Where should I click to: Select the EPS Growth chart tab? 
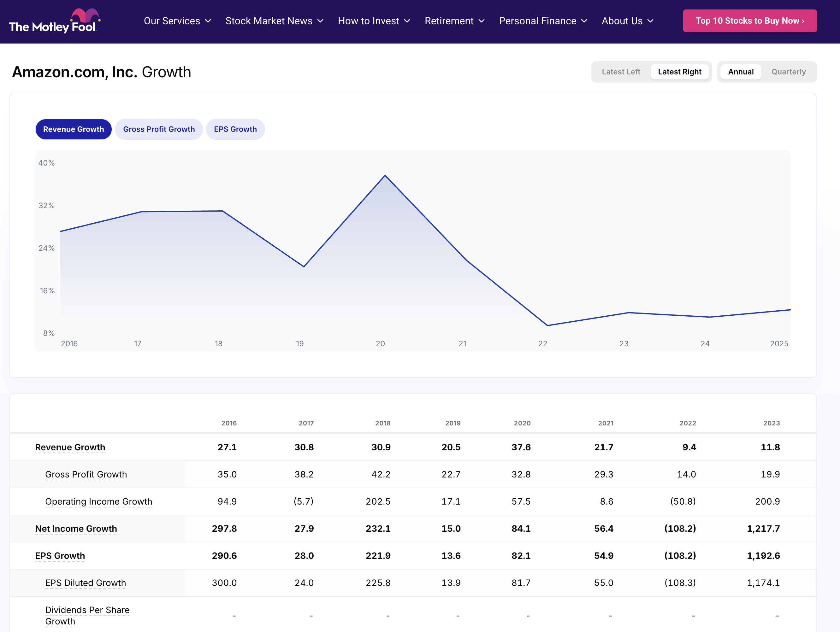(x=235, y=129)
